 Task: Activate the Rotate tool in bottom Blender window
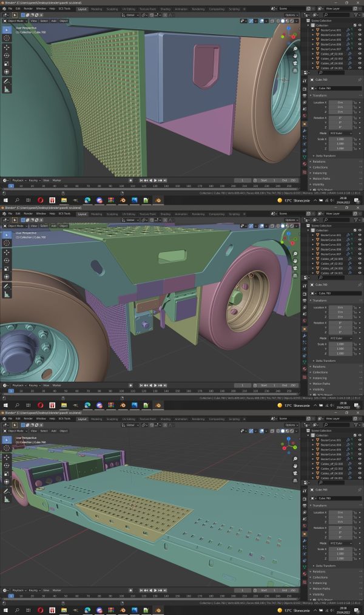click(7, 466)
